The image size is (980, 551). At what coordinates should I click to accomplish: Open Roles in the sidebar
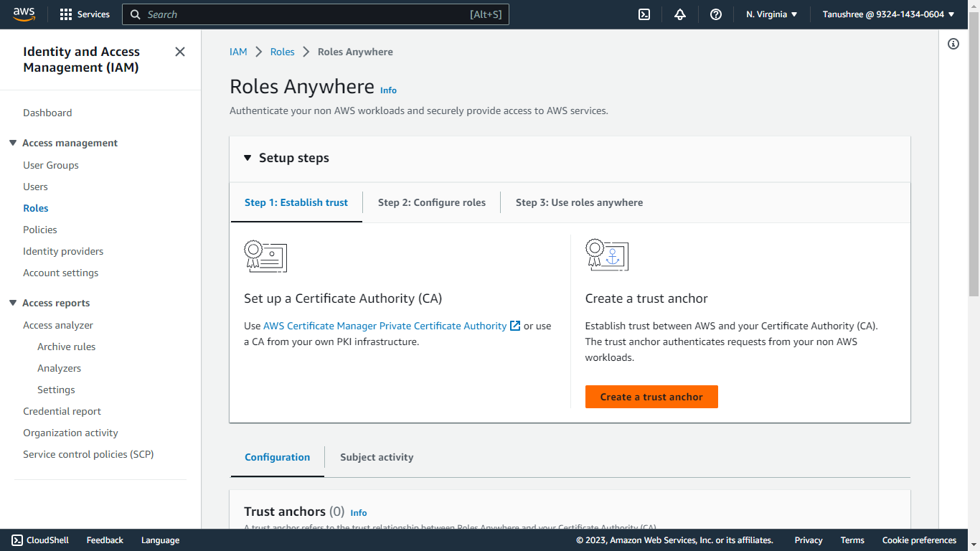click(x=36, y=208)
